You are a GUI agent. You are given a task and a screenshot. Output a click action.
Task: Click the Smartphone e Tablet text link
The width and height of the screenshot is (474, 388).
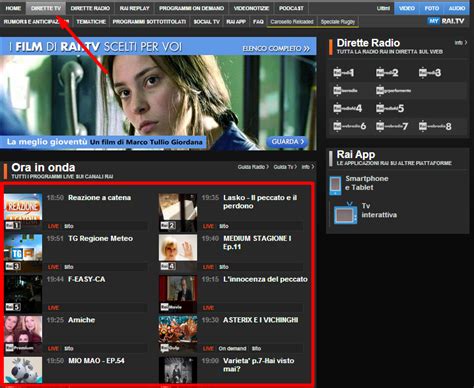click(367, 183)
